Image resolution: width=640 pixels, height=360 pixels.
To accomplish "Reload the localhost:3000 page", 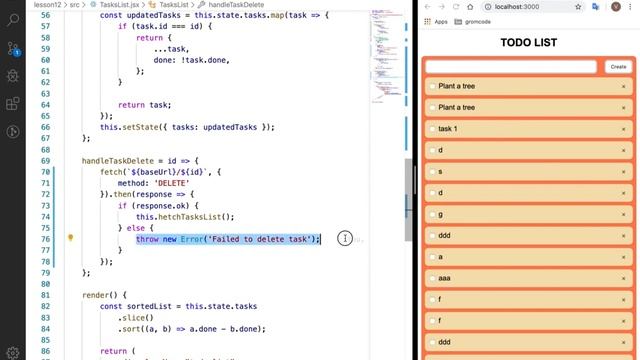I will [x=456, y=7].
